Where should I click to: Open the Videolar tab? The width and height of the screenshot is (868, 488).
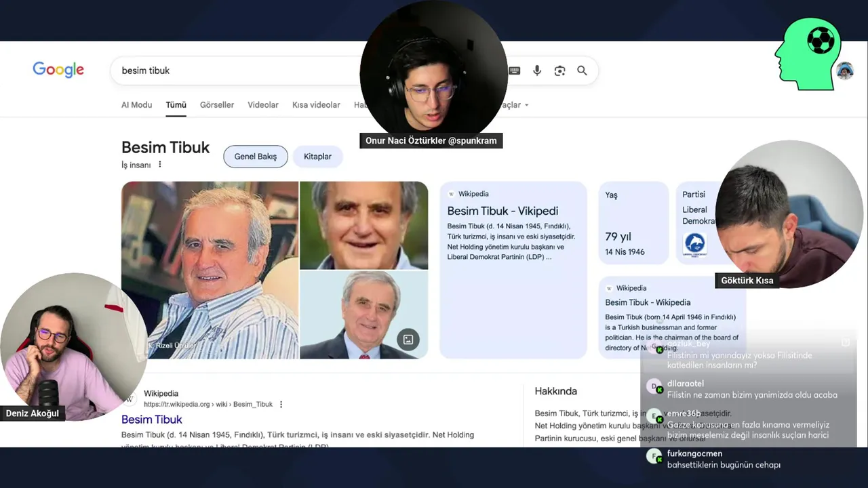[263, 105]
